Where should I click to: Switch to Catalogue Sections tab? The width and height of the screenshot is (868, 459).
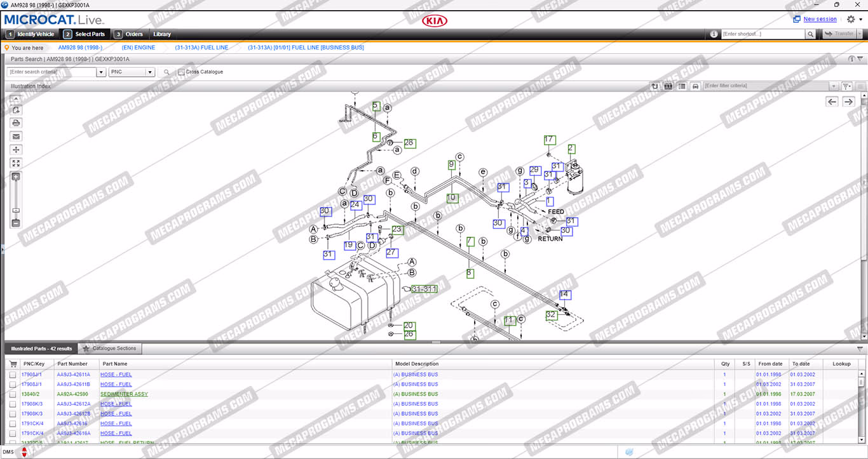click(109, 349)
